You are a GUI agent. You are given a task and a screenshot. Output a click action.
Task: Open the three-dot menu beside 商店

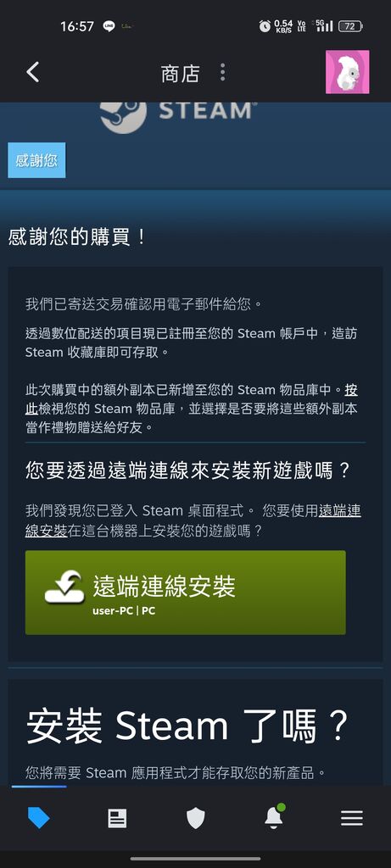pos(222,73)
